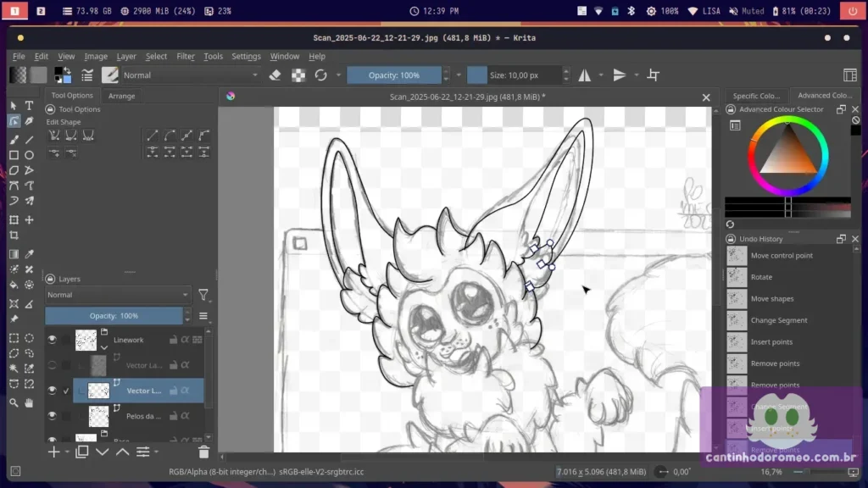868x488 pixels.
Task: Select the Polygon tool
Action: coord(14,170)
